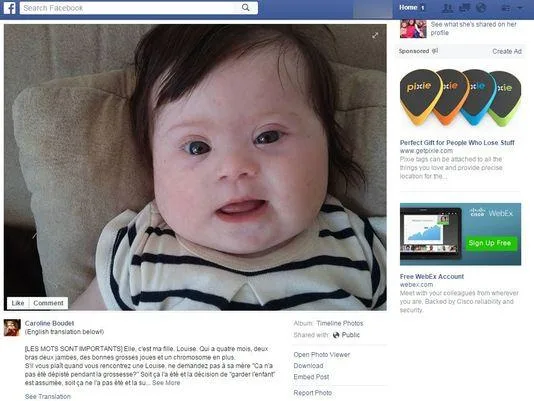Screen dimensions: 534x401
Task: Go to the Home tab
Action: [408, 7]
